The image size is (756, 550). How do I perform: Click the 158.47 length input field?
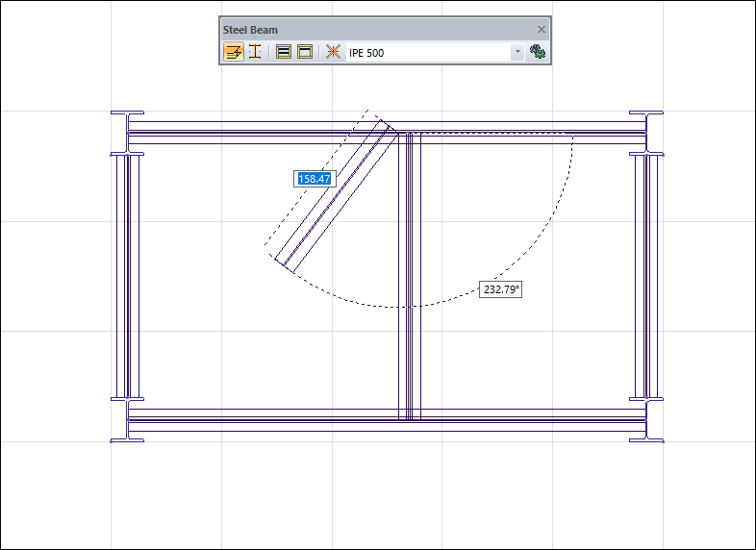click(315, 179)
